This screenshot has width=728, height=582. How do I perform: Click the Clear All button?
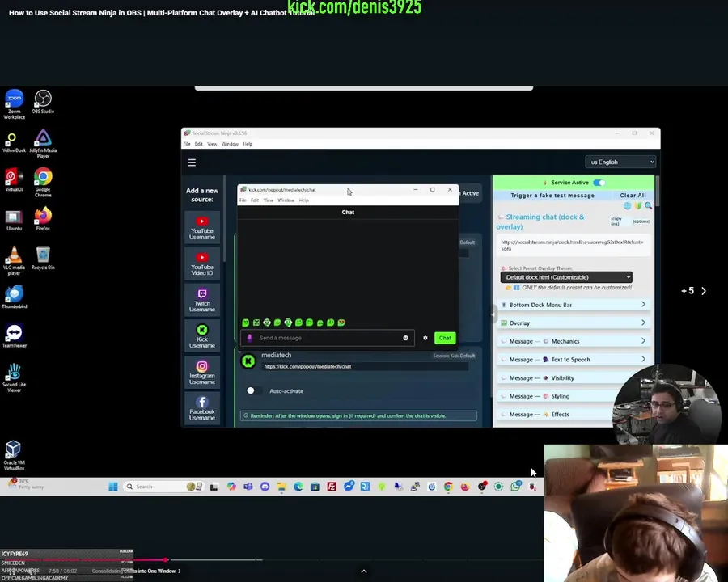[633, 196]
